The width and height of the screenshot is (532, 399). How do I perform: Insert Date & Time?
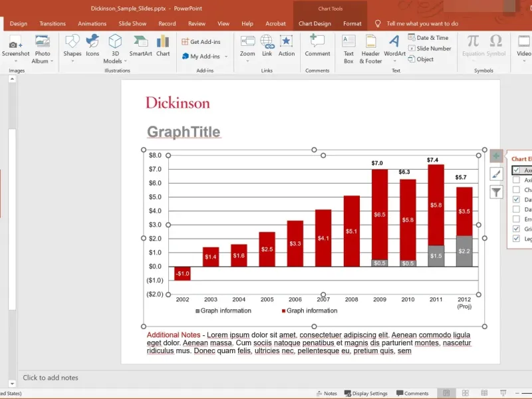428,38
